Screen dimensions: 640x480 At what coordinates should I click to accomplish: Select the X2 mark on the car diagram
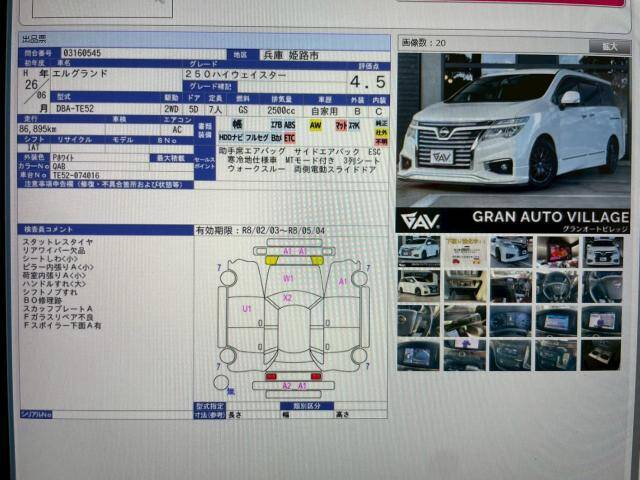[287, 298]
